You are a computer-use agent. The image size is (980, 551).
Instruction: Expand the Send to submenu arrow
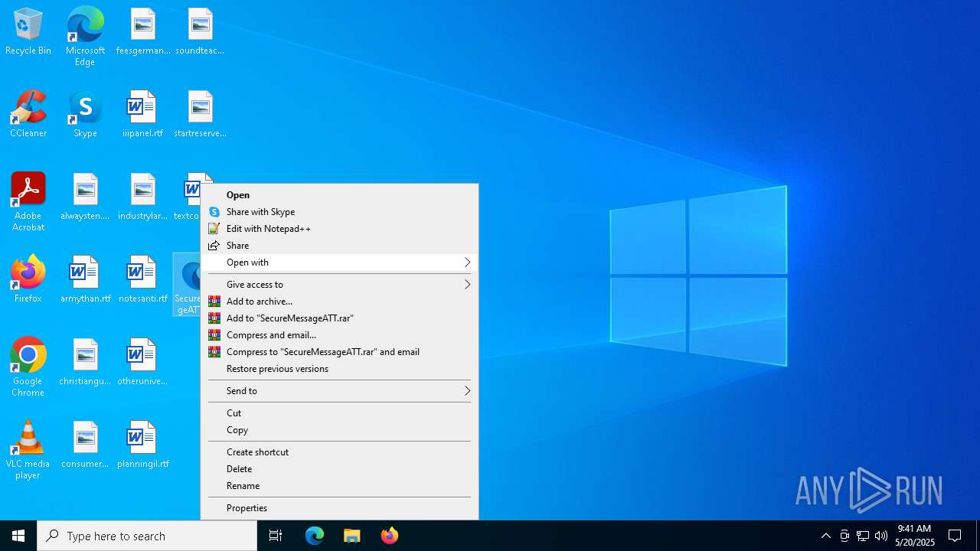(467, 391)
